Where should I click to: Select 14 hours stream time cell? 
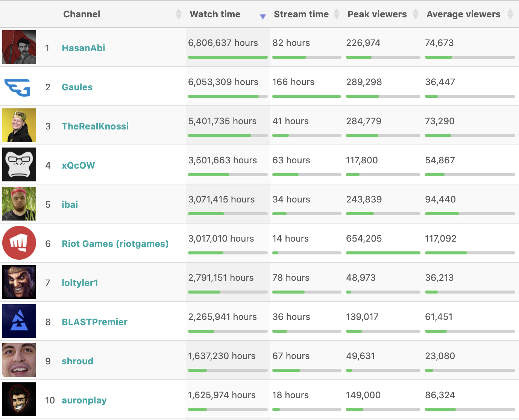tap(290, 239)
